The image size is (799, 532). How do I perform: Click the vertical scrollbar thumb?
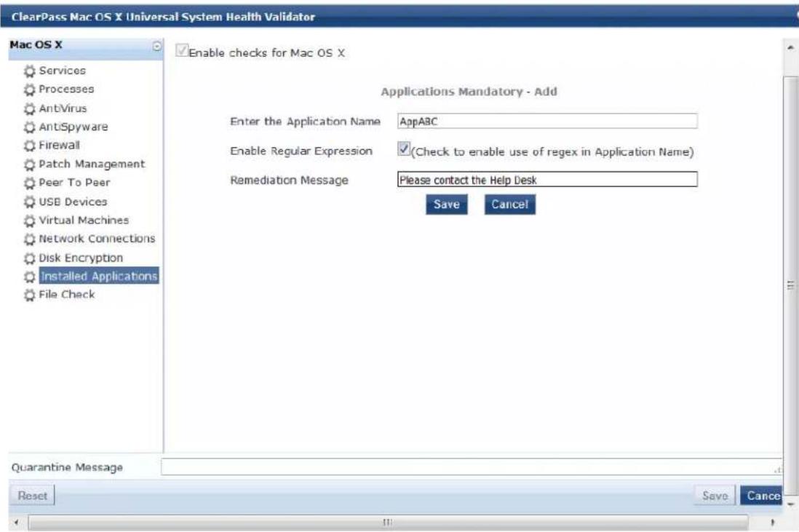[x=790, y=285]
